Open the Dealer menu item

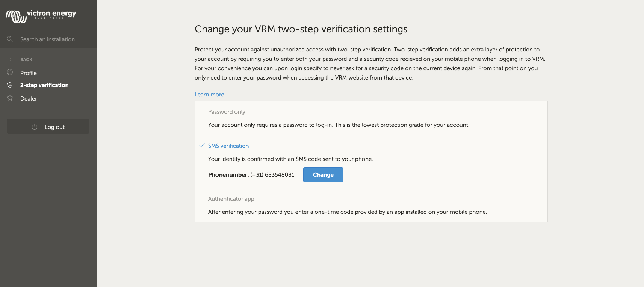tap(29, 99)
